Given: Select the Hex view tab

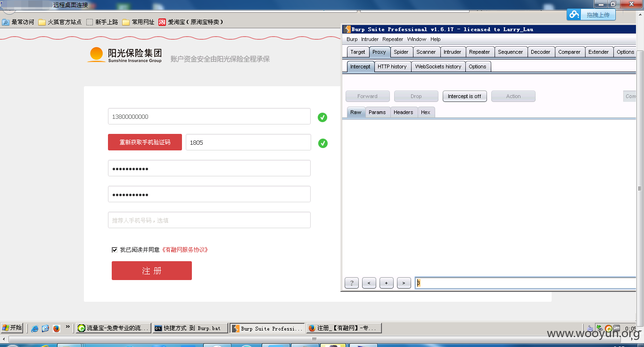Looking at the screenshot, I should click(x=426, y=112).
